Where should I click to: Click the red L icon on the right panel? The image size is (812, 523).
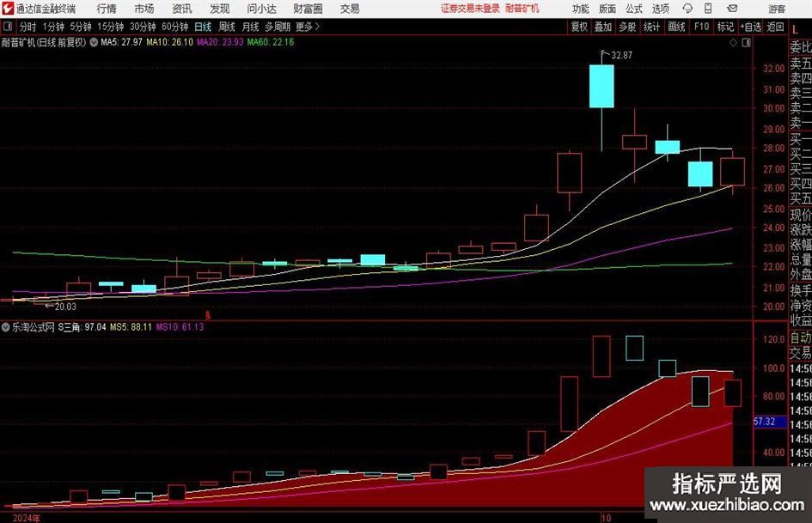(x=795, y=27)
